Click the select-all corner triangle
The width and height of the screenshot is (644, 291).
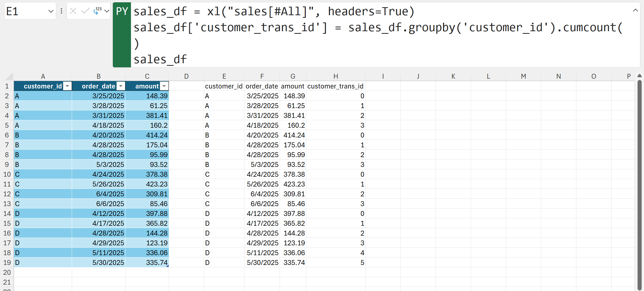[x=9, y=76]
